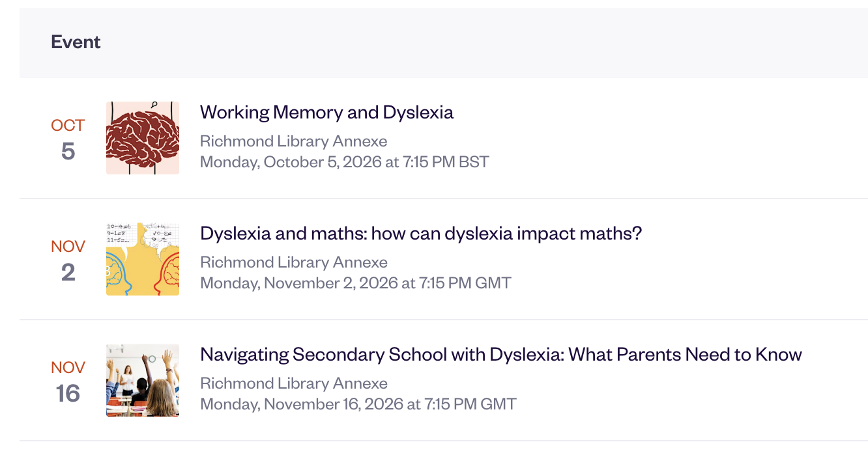
Task: Click the number 2 under NOV
Action: [68, 272]
